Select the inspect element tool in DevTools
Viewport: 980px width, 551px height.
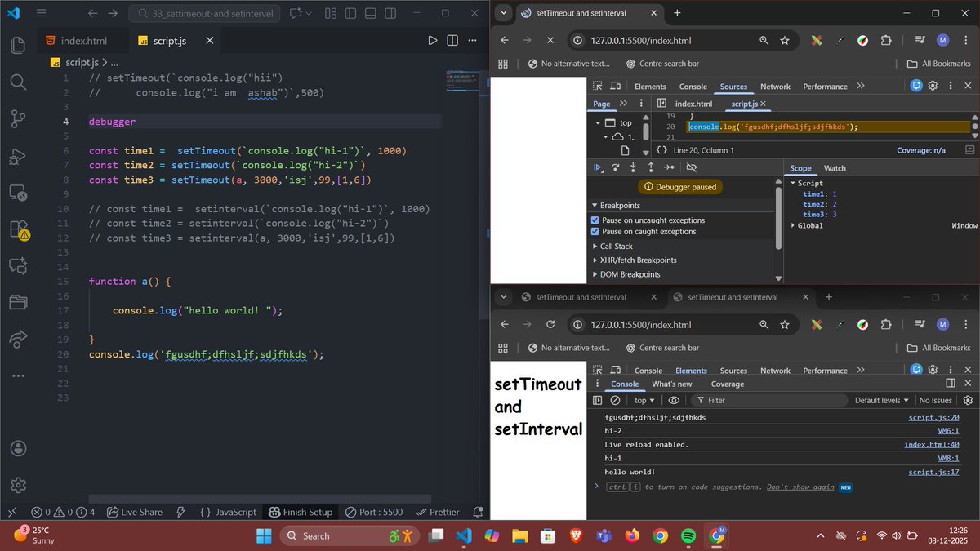(597, 86)
